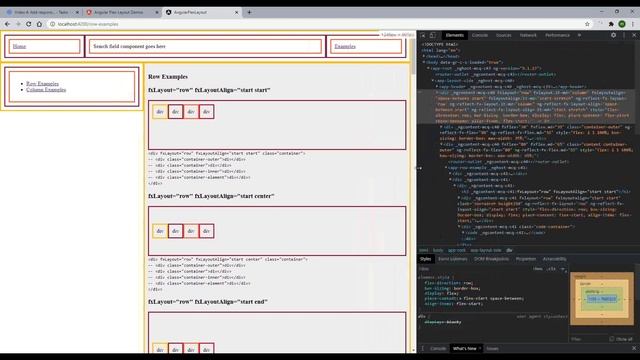The image size is (640, 360).
Task: Show more DevTools panels chevron
Action: 579,36
